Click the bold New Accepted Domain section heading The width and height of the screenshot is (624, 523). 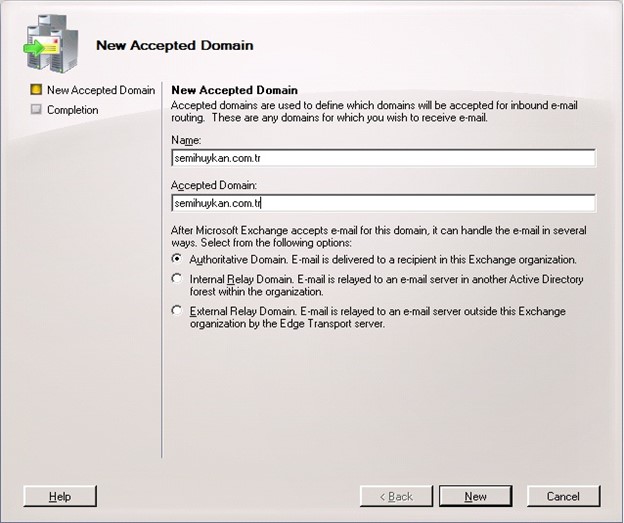coord(235,90)
